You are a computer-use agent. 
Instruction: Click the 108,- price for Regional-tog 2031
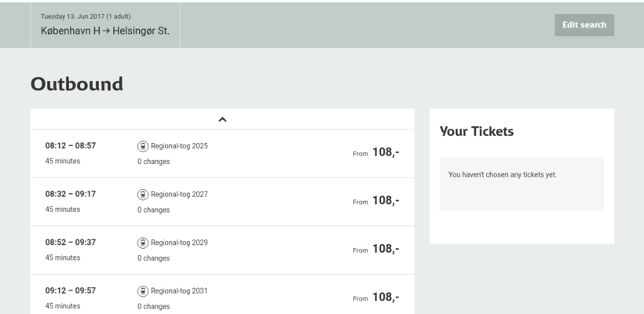click(x=385, y=298)
